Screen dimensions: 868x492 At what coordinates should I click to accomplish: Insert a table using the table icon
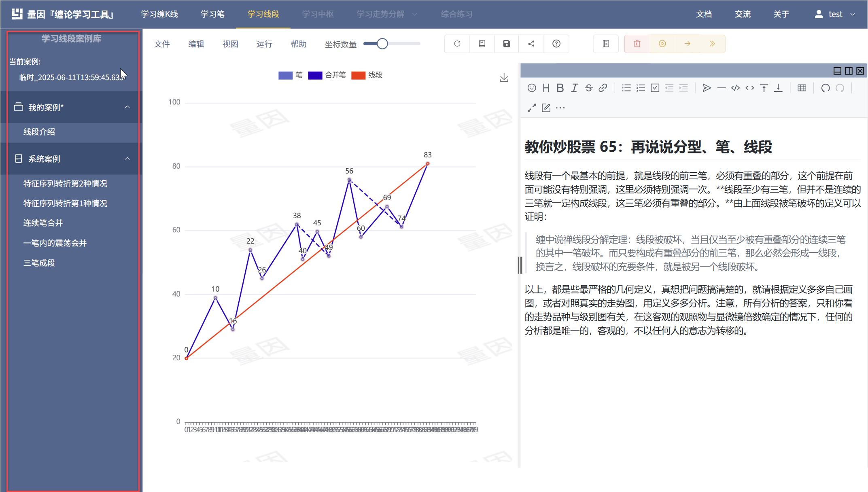tap(802, 88)
